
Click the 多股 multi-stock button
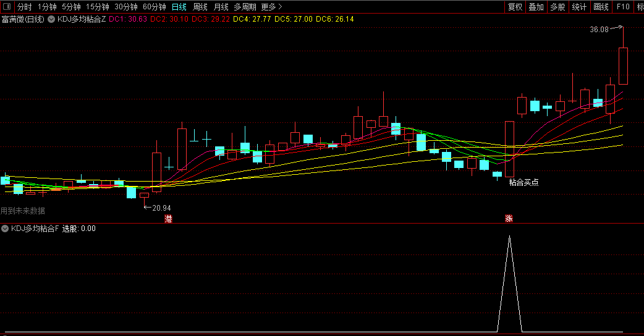(x=557, y=7)
